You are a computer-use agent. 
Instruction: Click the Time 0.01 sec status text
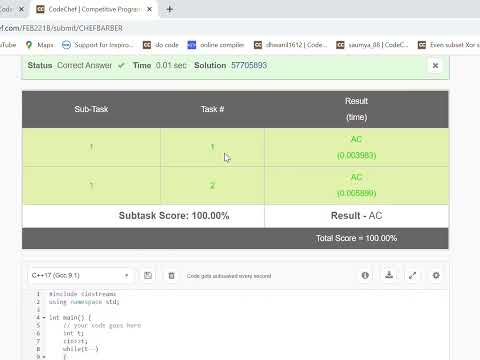tap(160, 65)
